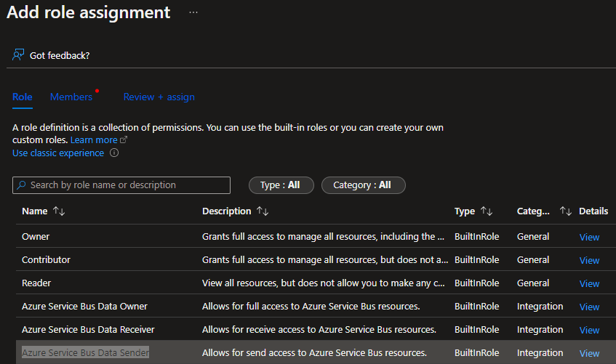Click the Categ... column header

tap(533, 211)
